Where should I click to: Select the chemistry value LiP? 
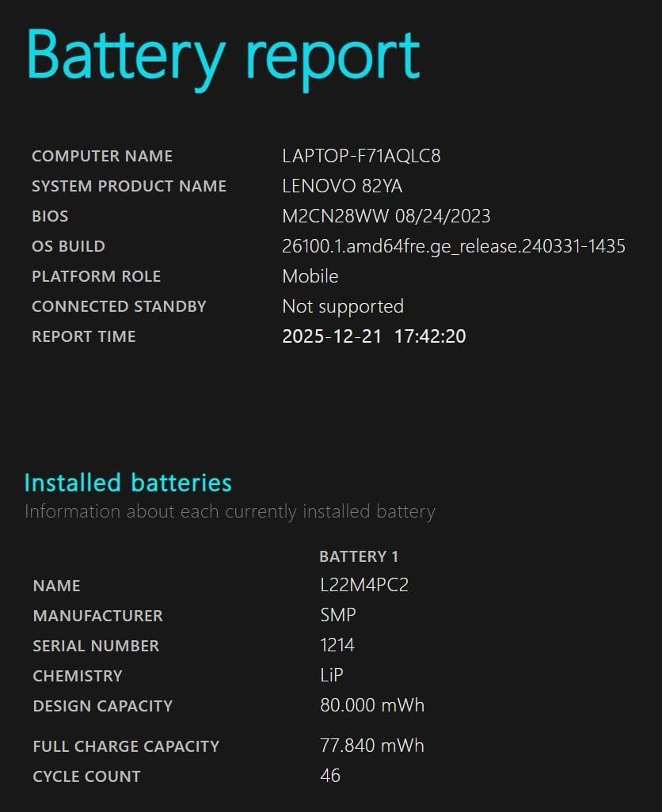[332, 675]
